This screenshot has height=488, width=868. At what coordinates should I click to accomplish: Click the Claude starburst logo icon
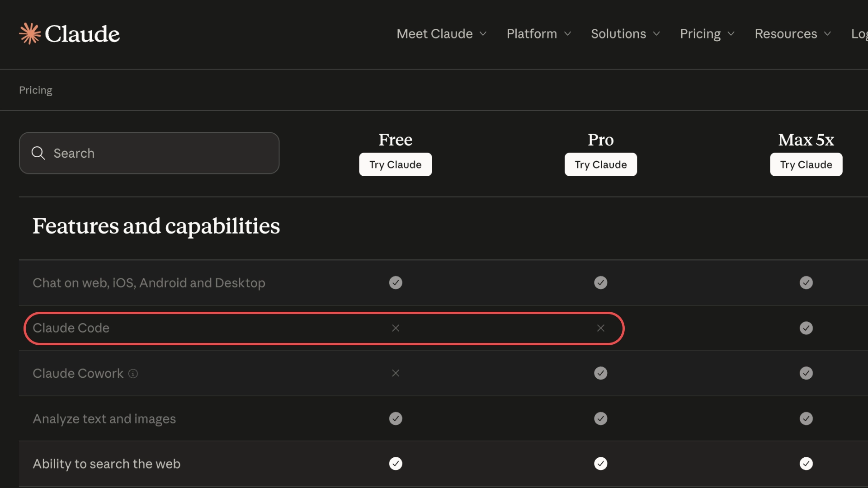point(30,34)
